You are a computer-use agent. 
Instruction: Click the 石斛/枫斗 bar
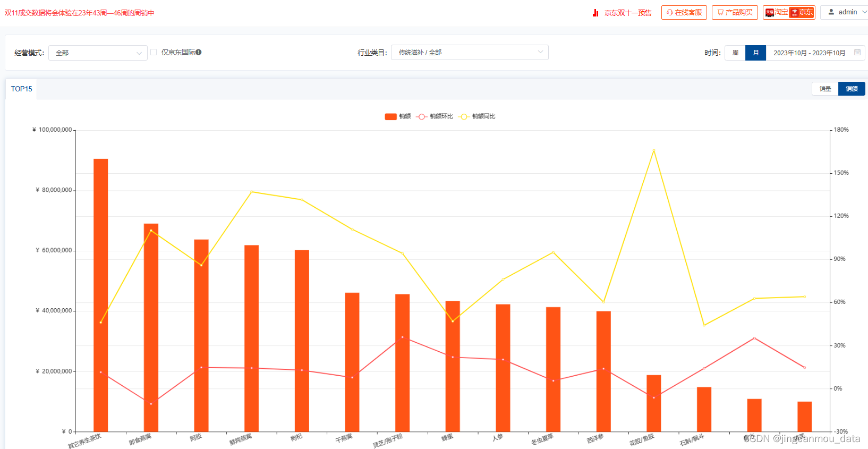(x=704, y=409)
